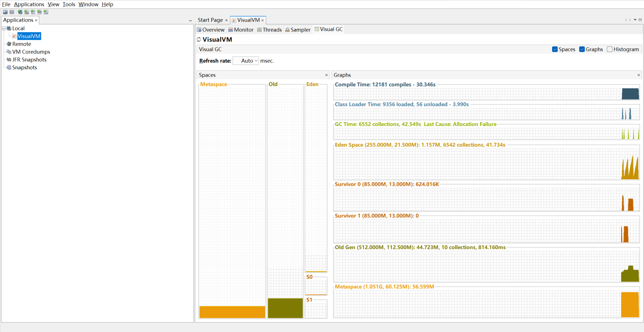Open the editor tab list dropdown arrow

[635, 20]
